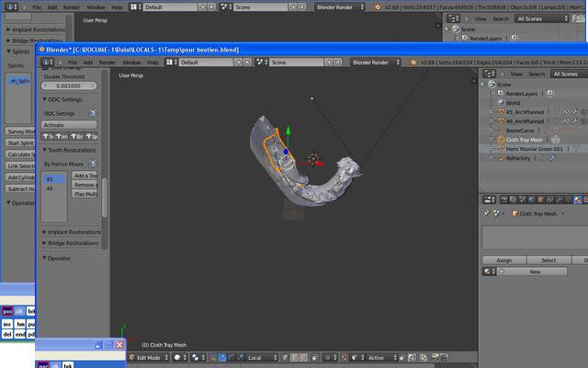Click the Double Threshold value field
Image resolution: width=588 pixels, height=368 pixels.
[x=70, y=84]
